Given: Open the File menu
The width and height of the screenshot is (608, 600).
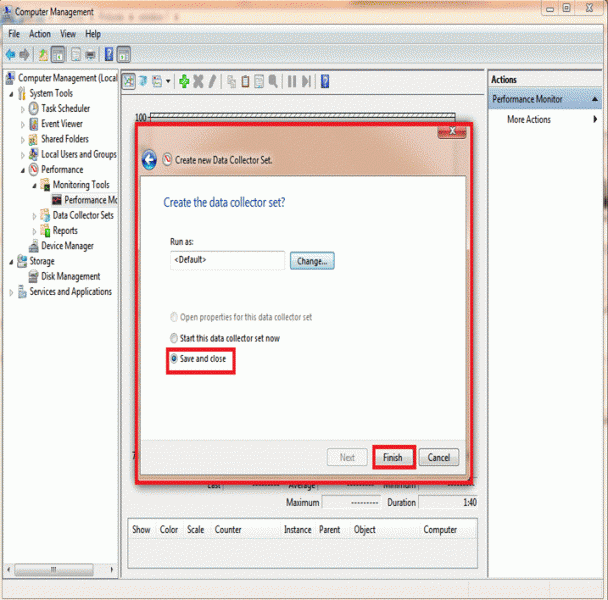Looking at the screenshot, I should pyautogui.click(x=14, y=34).
